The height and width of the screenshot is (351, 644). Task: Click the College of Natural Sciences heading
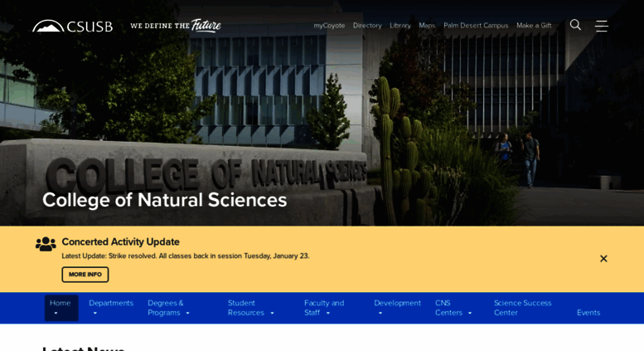(x=165, y=200)
